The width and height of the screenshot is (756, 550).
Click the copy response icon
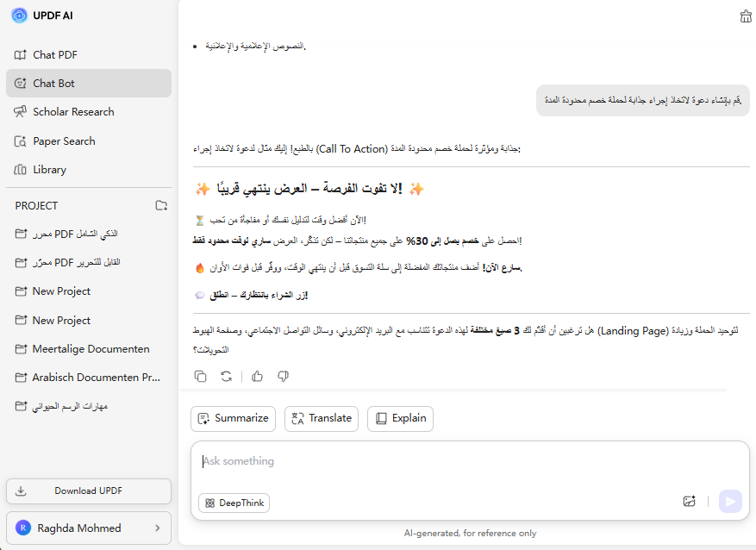coord(201,376)
